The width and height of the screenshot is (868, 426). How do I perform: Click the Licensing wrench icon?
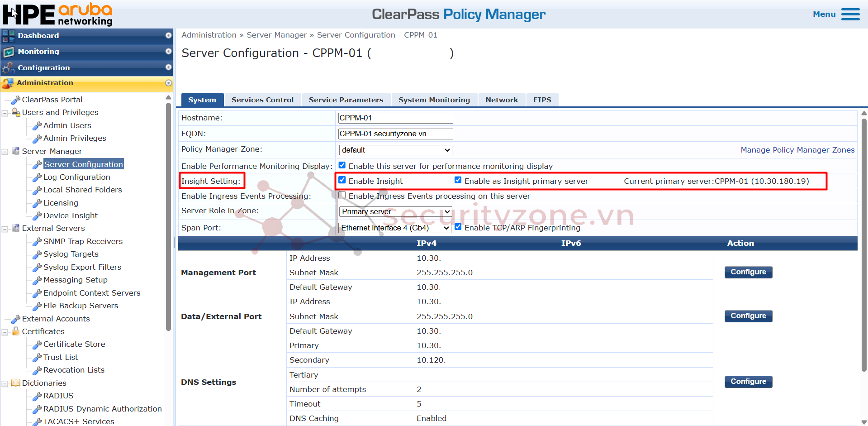tap(37, 203)
